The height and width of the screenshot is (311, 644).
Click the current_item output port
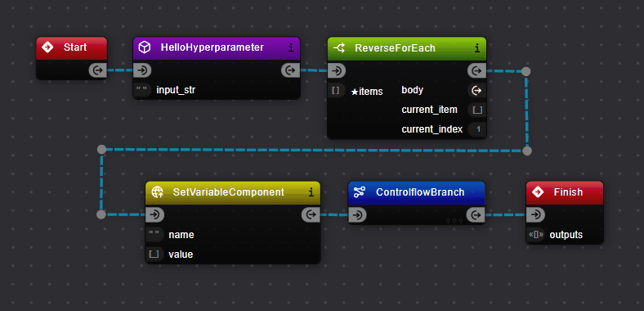477,110
